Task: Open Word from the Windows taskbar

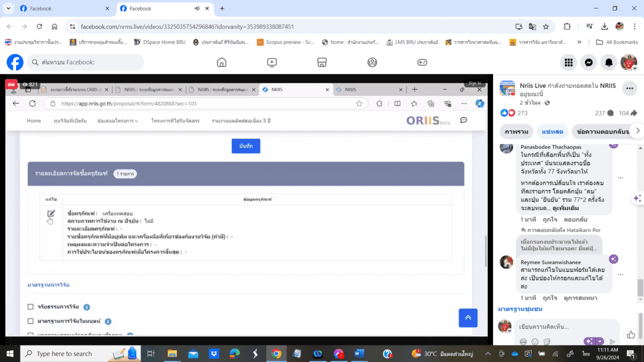Action: click(360, 353)
